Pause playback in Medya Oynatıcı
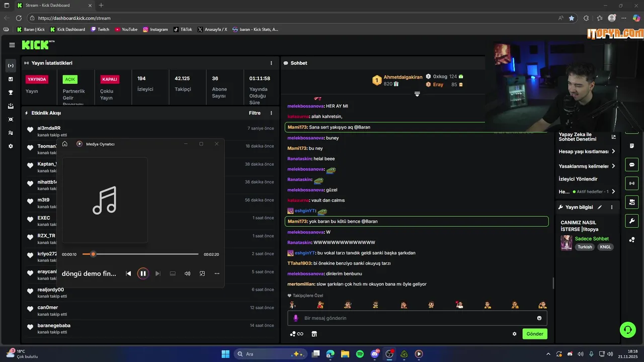This screenshot has height=362, width=644. click(143, 274)
